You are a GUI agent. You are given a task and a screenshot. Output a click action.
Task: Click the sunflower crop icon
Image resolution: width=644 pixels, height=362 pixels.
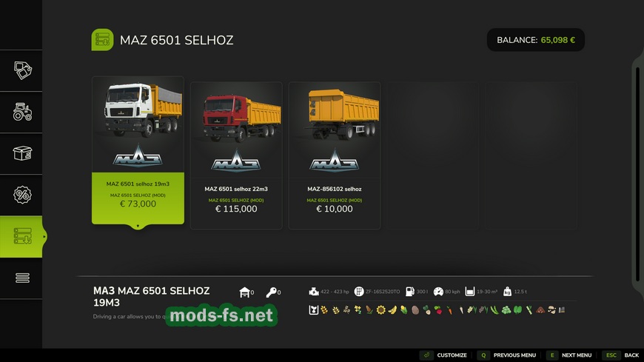click(380, 310)
